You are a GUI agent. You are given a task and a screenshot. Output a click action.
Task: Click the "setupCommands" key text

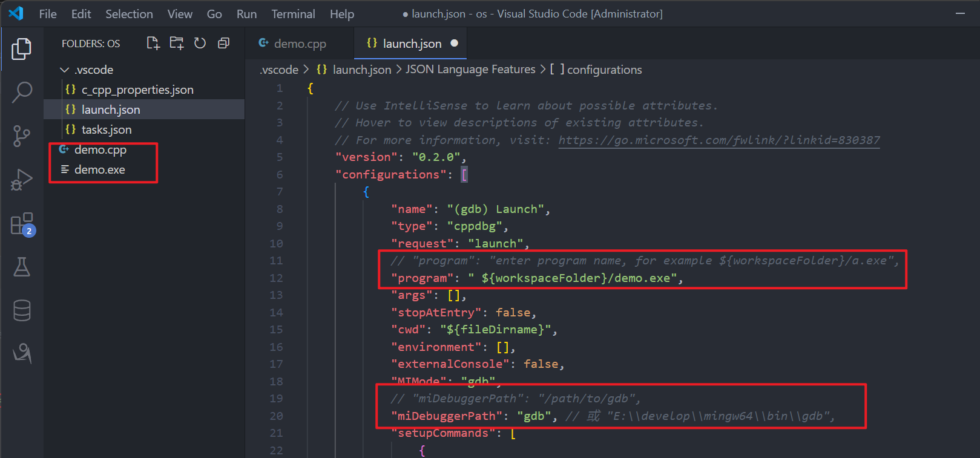pyautogui.click(x=443, y=433)
